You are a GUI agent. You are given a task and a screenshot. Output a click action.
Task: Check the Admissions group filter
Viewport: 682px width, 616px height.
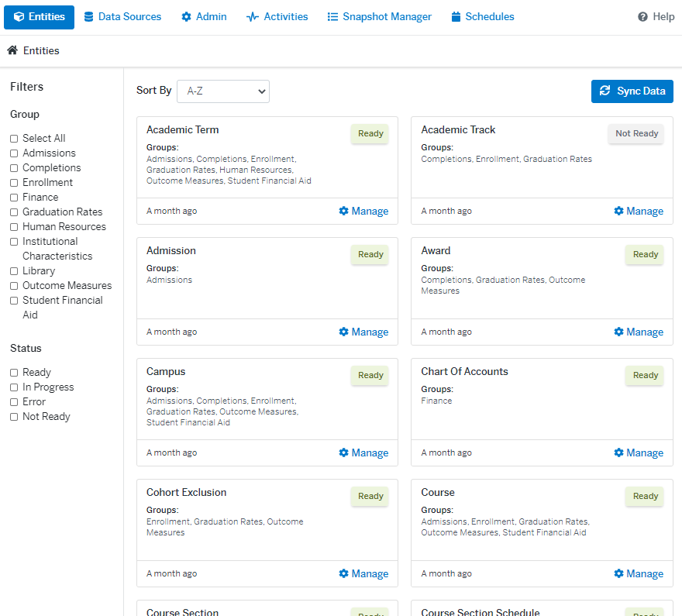pyautogui.click(x=14, y=153)
